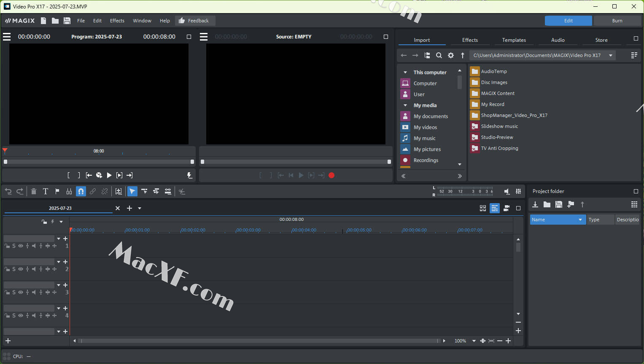Switch to storyboard scene overview grid icon
Screen dimensions: 644x364
click(483, 208)
